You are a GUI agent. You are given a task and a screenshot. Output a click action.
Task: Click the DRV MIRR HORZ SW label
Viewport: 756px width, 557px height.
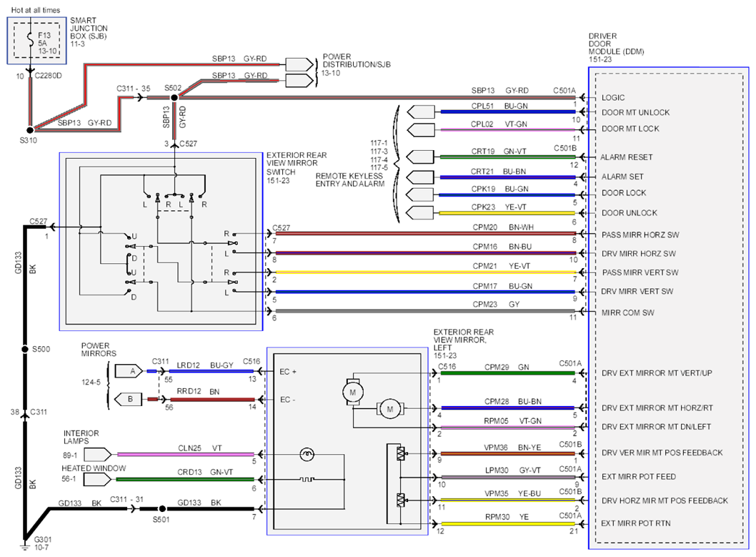click(x=638, y=254)
